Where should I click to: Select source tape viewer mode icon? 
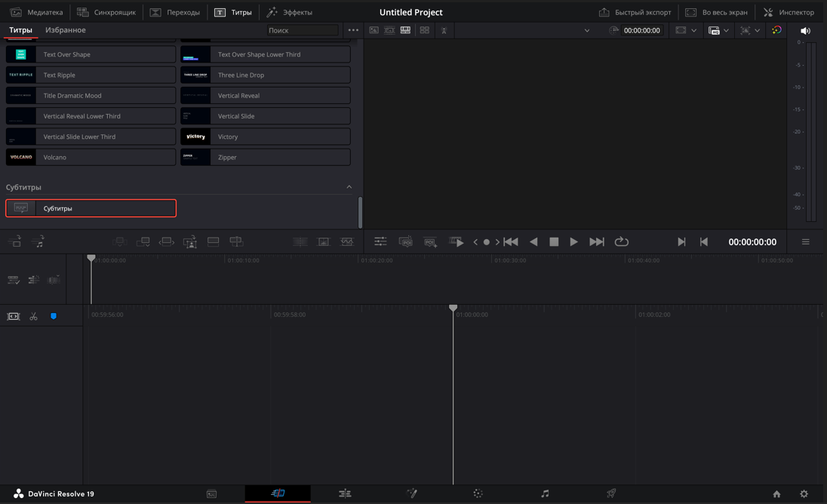[390, 30]
